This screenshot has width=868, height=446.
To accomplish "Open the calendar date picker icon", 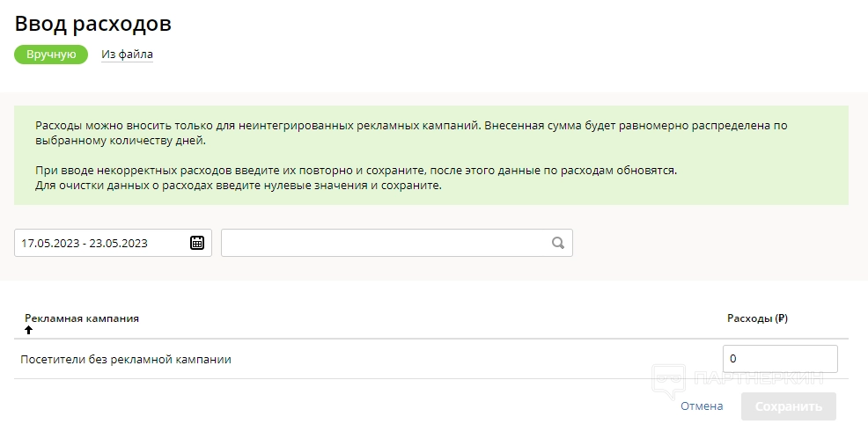I will pyautogui.click(x=197, y=243).
